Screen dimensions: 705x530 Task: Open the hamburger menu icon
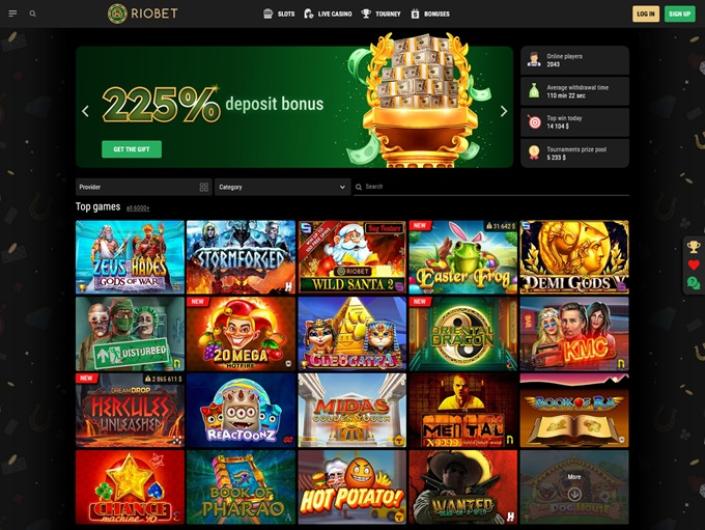pos(13,13)
